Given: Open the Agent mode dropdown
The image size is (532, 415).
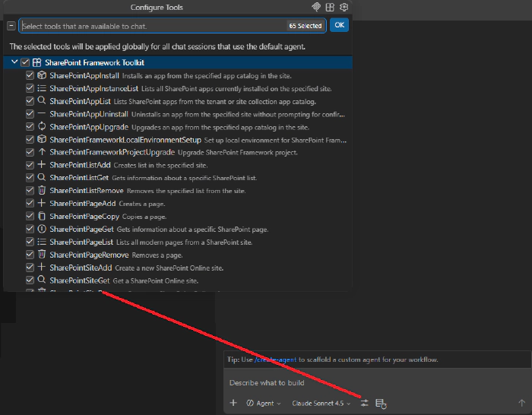Looking at the screenshot, I should pyautogui.click(x=264, y=403).
